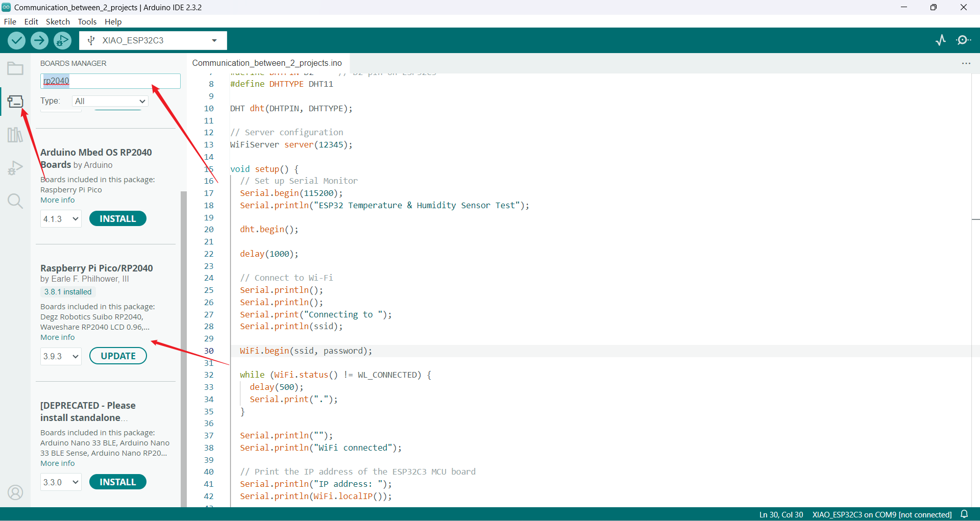Click the boards search field containing rp2040
The height and width of the screenshot is (521, 980).
(x=110, y=81)
